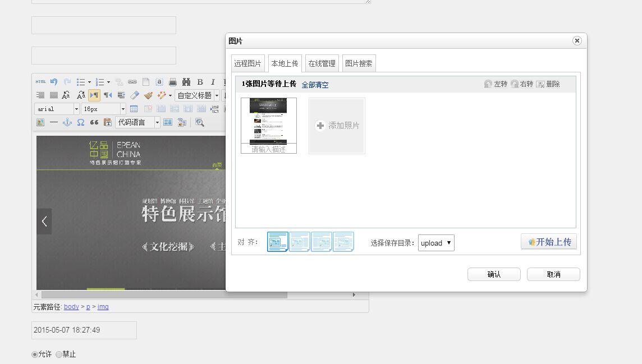Click the 开始上传 button

click(549, 242)
